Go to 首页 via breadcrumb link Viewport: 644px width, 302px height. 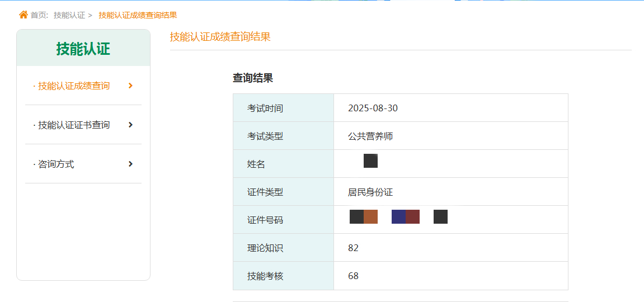(38, 15)
